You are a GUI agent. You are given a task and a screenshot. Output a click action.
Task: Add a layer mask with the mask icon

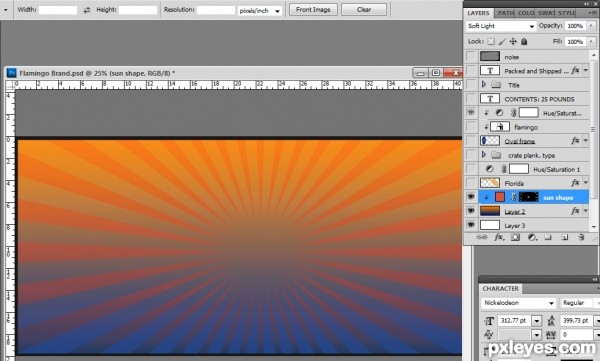[x=515, y=237]
